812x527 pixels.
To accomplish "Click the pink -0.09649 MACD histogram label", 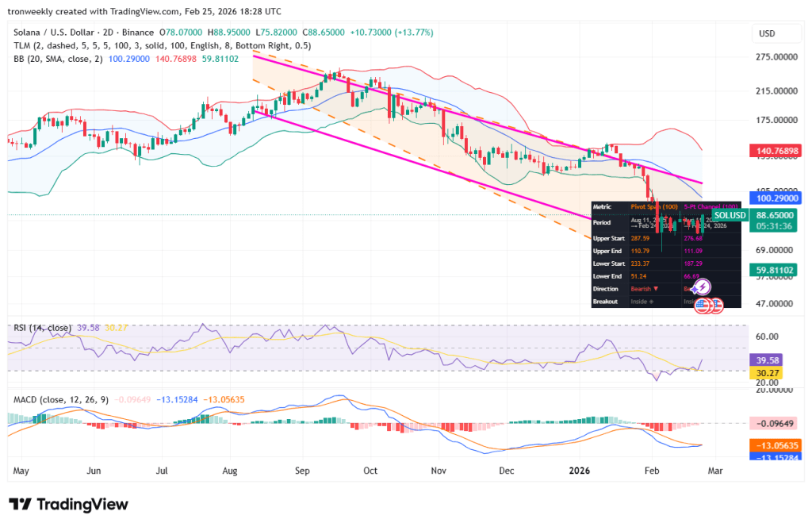I will point(775,423).
